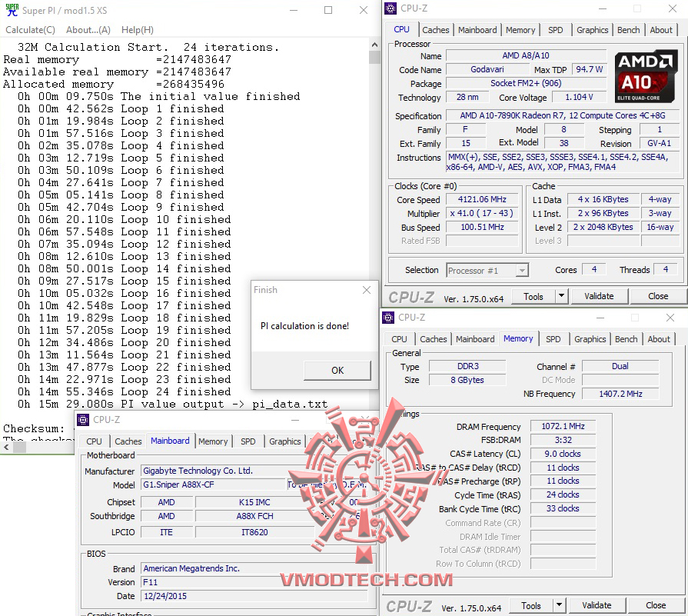Click Tools button in CPU-Z Memory window
Viewport: 688px width, 616px height.
tap(531, 605)
